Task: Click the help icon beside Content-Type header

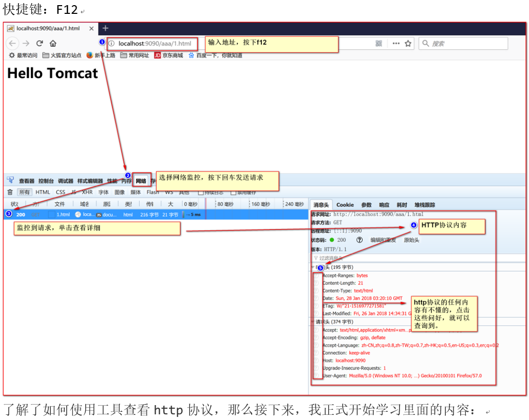Action: coord(316,291)
